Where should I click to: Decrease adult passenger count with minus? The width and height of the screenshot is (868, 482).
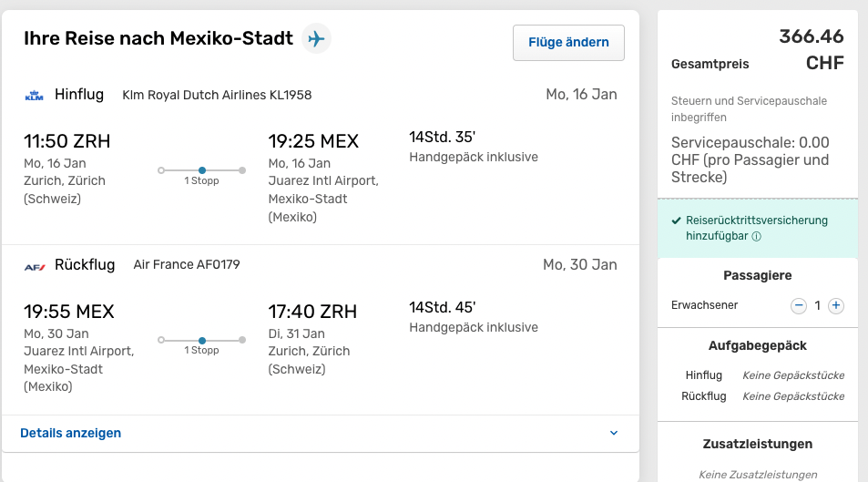[x=799, y=306]
